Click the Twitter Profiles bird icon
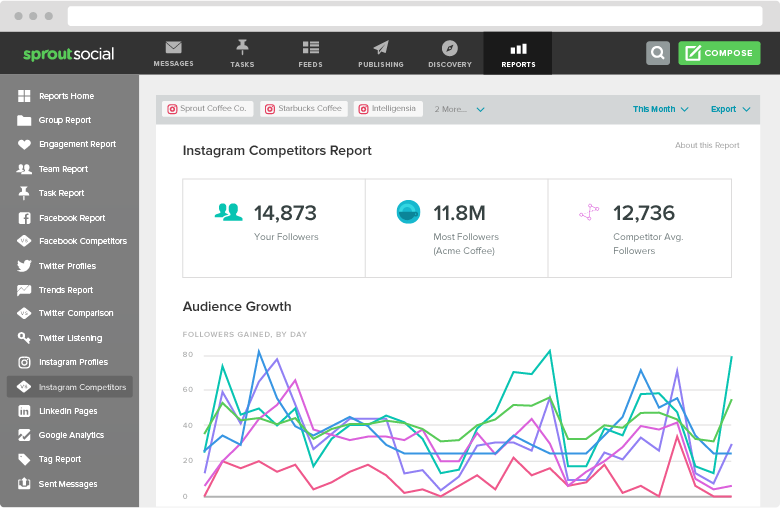 point(24,266)
